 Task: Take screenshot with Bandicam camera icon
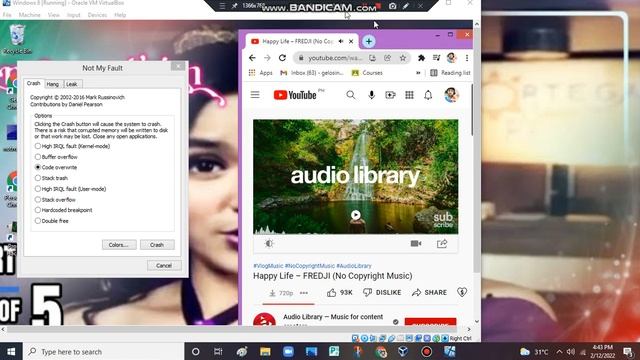[392, 6]
